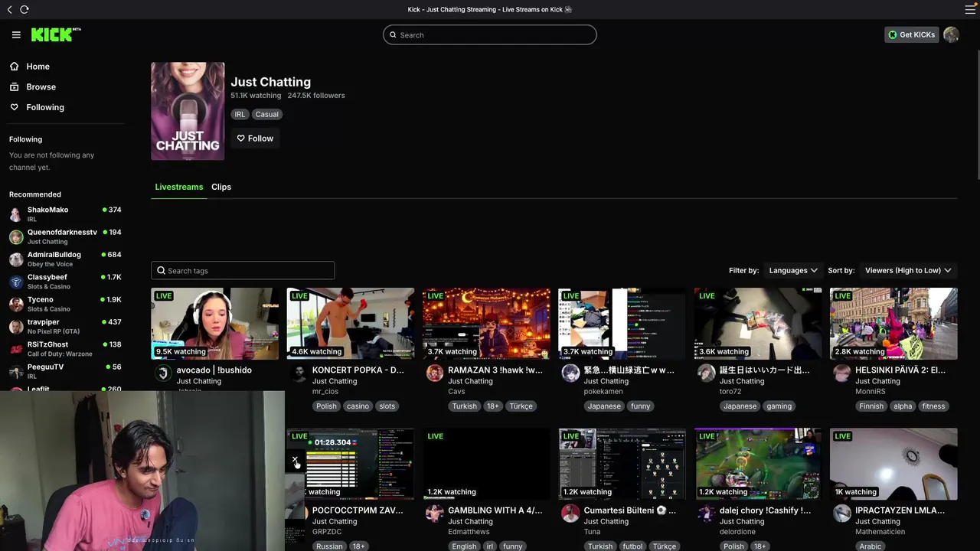Viewport: 980px width, 551px height.
Task: Open Queenofdarknesstv recommended channel
Action: click(x=65, y=236)
